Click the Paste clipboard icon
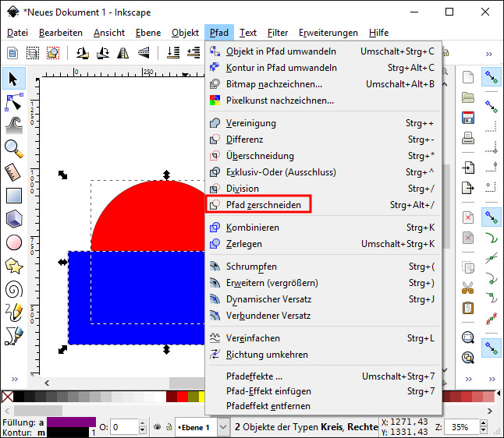 pyautogui.click(x=468, y=308)
